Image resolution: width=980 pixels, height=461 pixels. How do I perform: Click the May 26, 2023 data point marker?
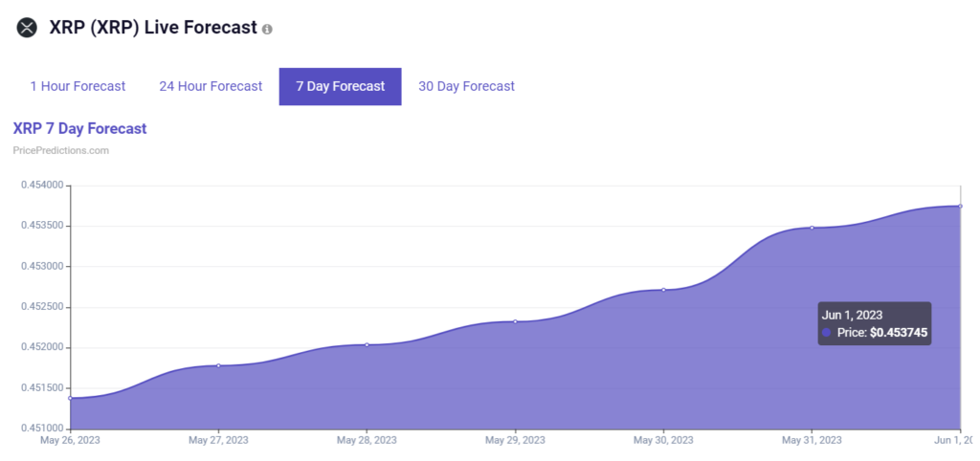click(x=70, y=398)
